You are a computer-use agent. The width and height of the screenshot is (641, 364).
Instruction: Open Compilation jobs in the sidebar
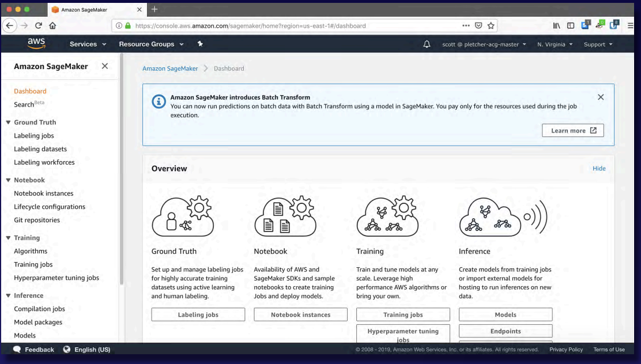pyautogui.click(x=39, y=309)
